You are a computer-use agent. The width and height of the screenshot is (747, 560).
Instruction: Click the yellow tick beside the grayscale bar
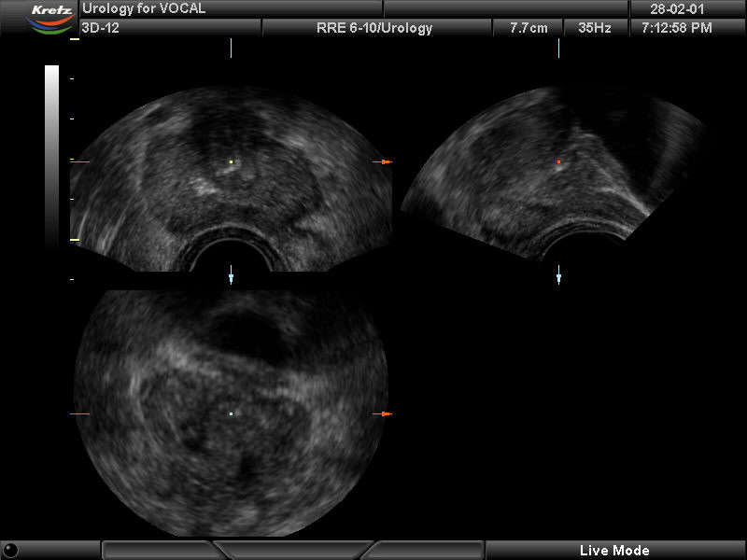click(74, 241)
